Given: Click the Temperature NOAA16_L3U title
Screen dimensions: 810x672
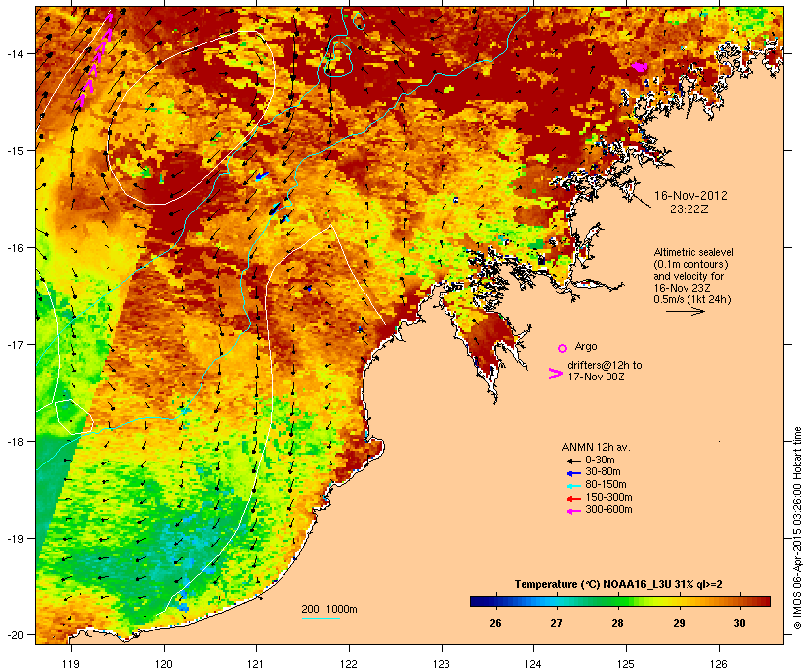Looking at the screenshot, I should [x=618, y=585].
